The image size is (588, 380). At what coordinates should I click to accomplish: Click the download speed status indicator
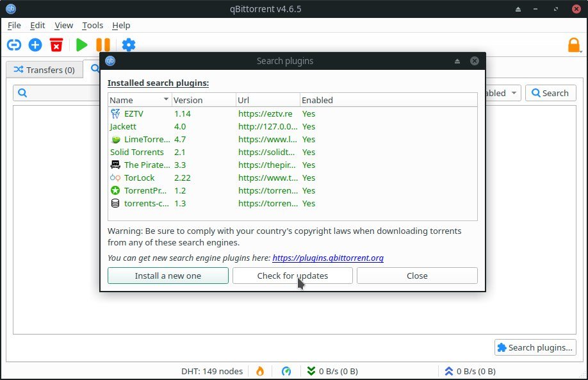coord(332,371)
